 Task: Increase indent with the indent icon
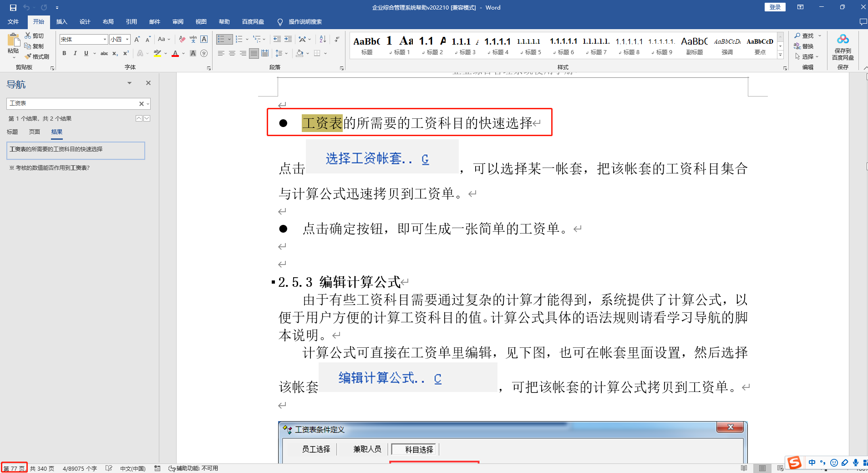coord(288,39)
